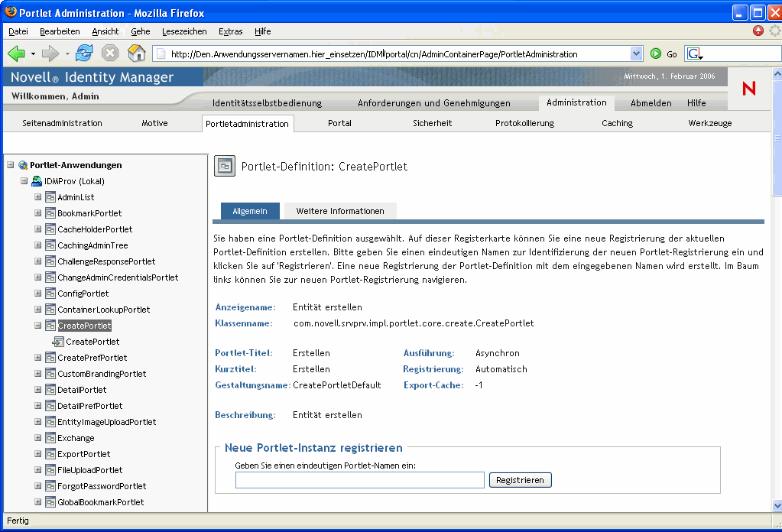Select GlobalBookmarkPortlet in the tree
Image resolution: width=782 pixels, height=532 pixels.
coord(100,502)
